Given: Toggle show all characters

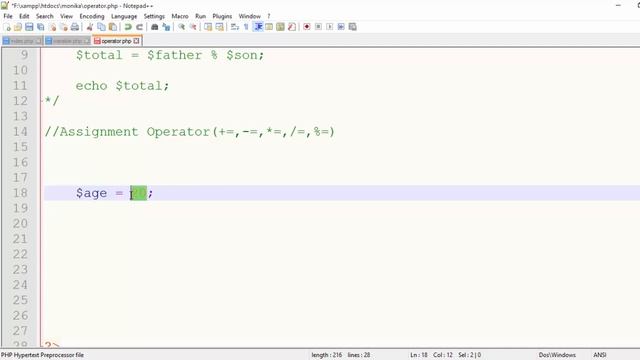Looking at the screenshot, I should click(246, 27).
